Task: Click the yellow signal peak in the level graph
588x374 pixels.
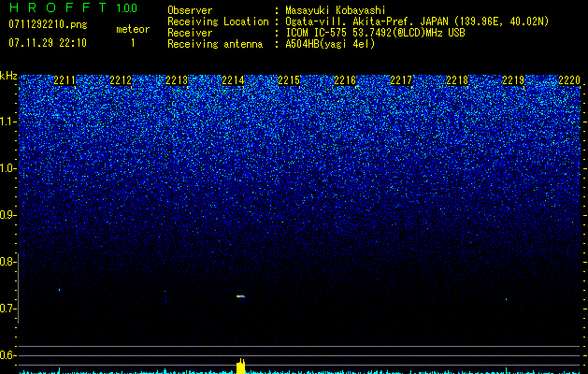Action: [241, 367]
